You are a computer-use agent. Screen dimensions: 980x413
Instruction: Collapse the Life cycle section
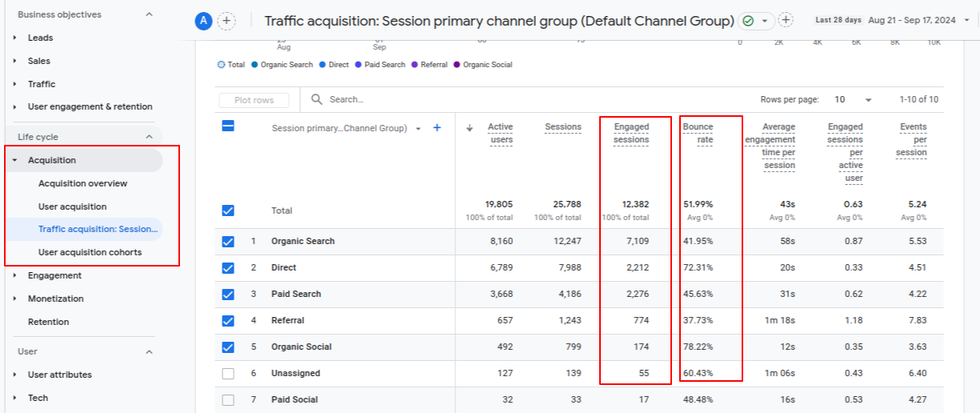click(x=149, y=137)
